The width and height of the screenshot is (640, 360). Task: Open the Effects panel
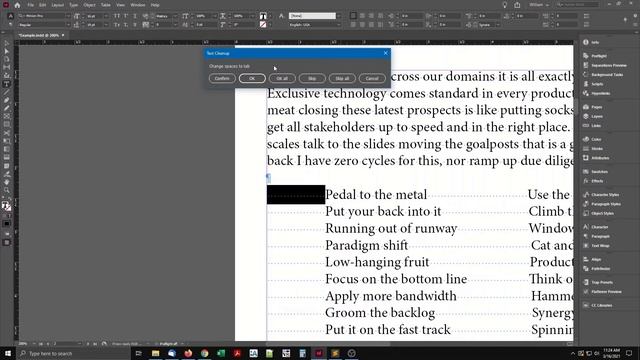point(593,181)
